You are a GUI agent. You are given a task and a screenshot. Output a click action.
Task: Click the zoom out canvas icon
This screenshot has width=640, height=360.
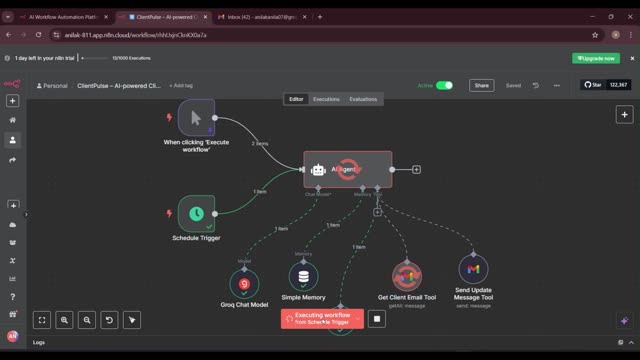[x=87, y=320]
